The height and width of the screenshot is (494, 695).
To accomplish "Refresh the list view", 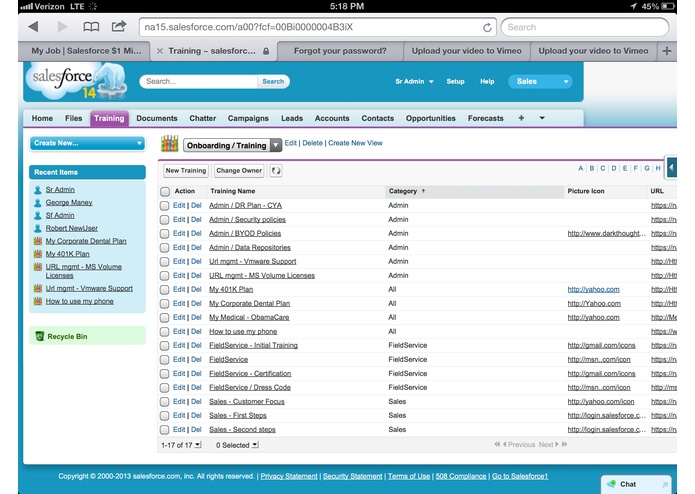I will tap(276, 171).
